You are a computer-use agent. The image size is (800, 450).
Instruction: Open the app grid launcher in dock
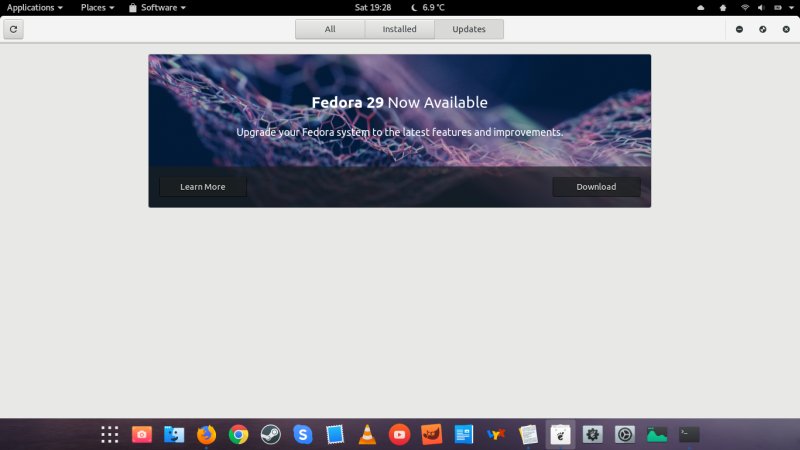pyautogui.click(x=110, y=435)
